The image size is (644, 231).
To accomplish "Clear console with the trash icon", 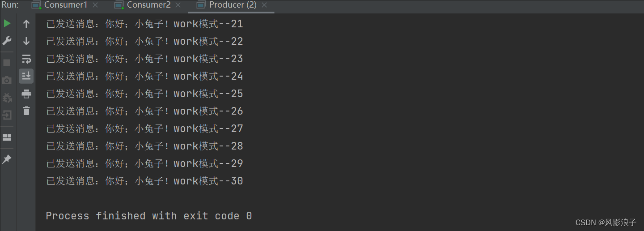I will click(x=26, y=111).
